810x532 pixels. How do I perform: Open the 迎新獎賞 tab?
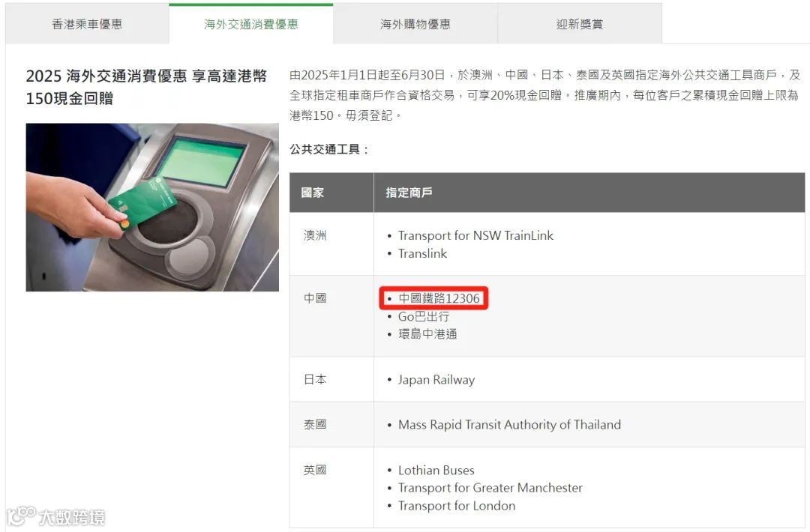click(580, 24)
